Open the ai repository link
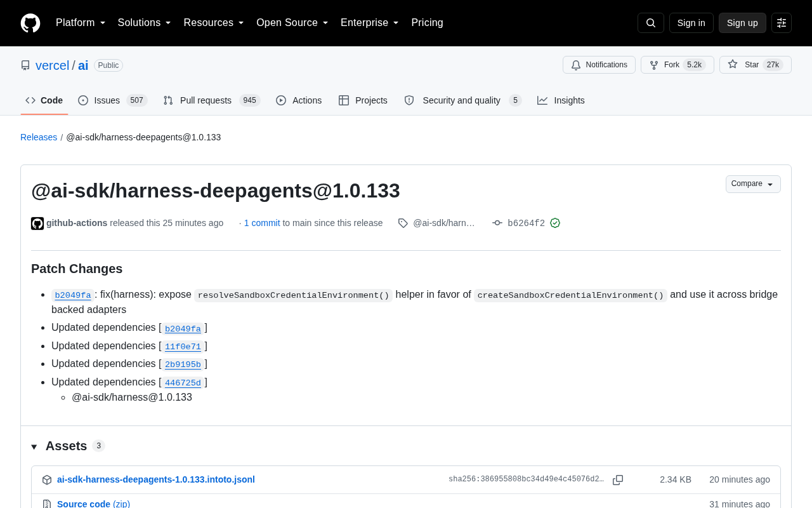The width and height of the screenshot is (812, 508). (x=83, y=65)
